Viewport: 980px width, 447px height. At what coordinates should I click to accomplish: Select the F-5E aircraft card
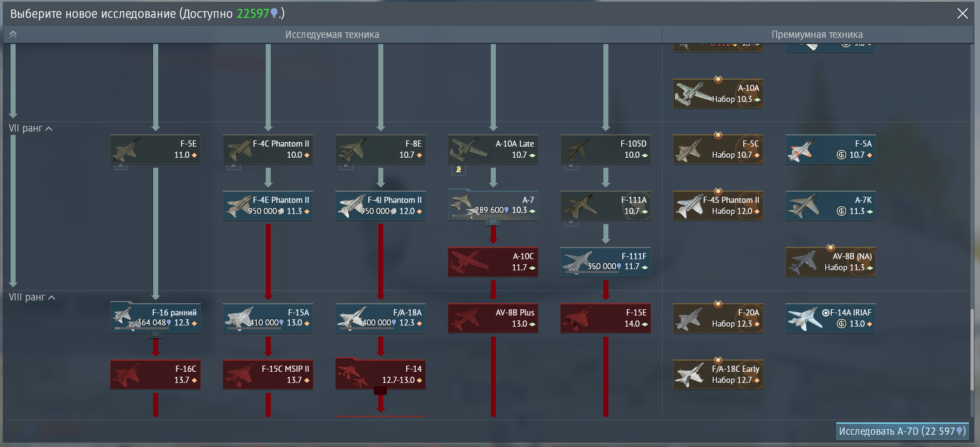155,149
